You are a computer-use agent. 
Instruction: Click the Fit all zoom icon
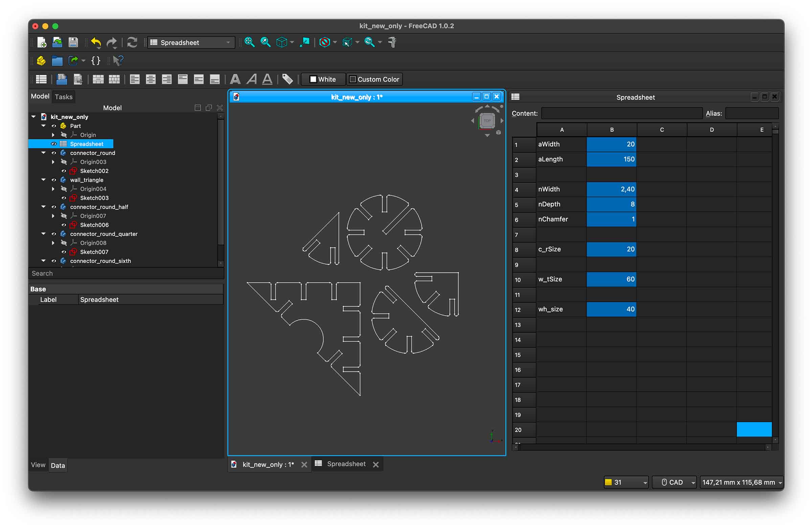coord(249,42)
